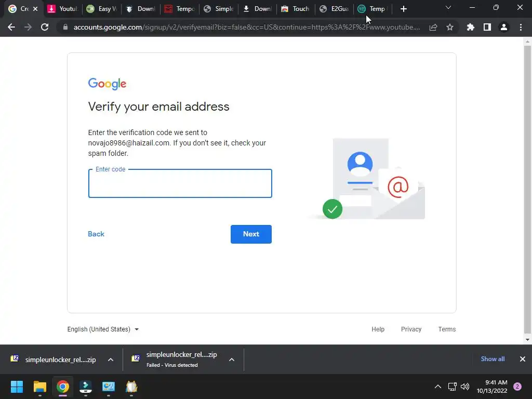This screenshot has height=399, width=532.
Task: Toggle the Chrome side panel icon
Action: click(x=487, y=27)
